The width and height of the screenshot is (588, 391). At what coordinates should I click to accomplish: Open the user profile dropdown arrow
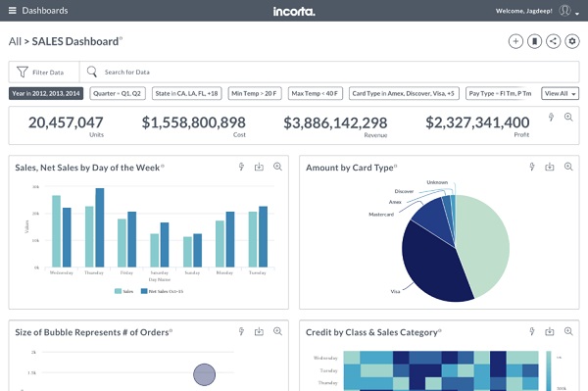coord(577,13)
